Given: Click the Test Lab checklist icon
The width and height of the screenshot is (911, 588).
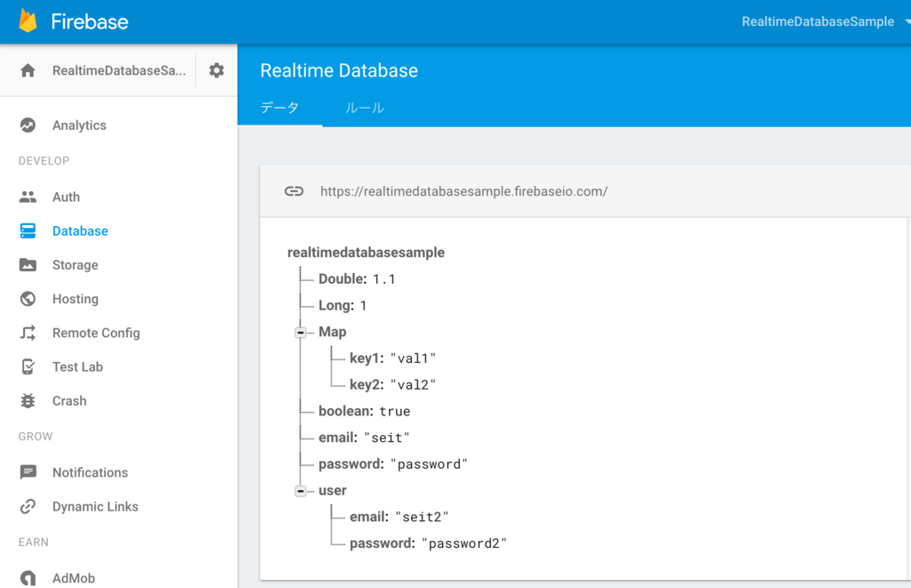Looking at the screenshot, I should [28, 366].
